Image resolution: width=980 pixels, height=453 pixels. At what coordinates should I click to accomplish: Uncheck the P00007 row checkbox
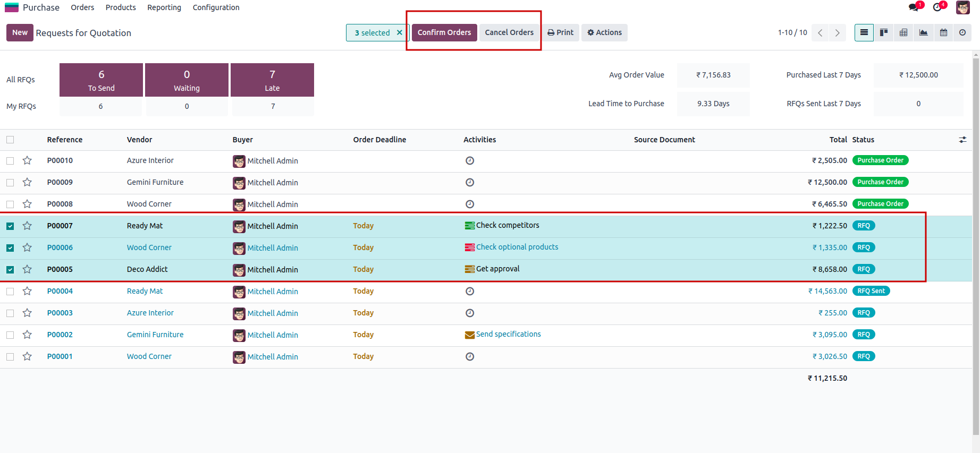pyautogui.click(x=10, y=226)
